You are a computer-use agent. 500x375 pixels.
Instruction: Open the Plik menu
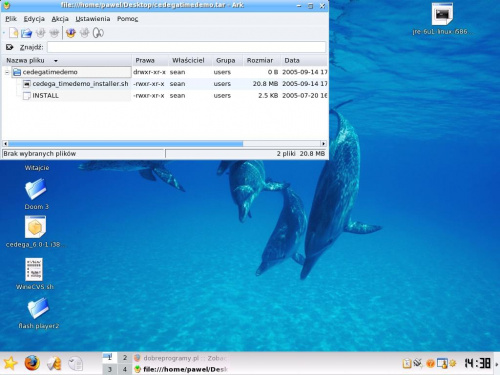[11, 19]
